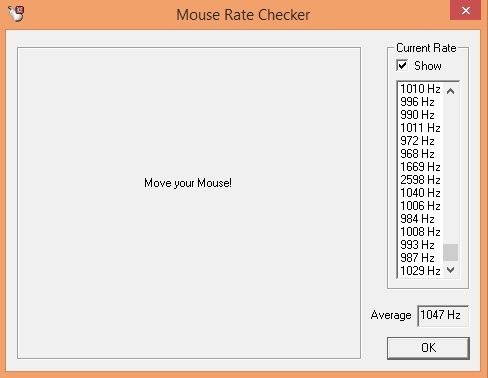Image resolution: width=488 pixels, height=378 pixels.
Task: Select the 996 Hz list entry
Action: coord(420,102)
